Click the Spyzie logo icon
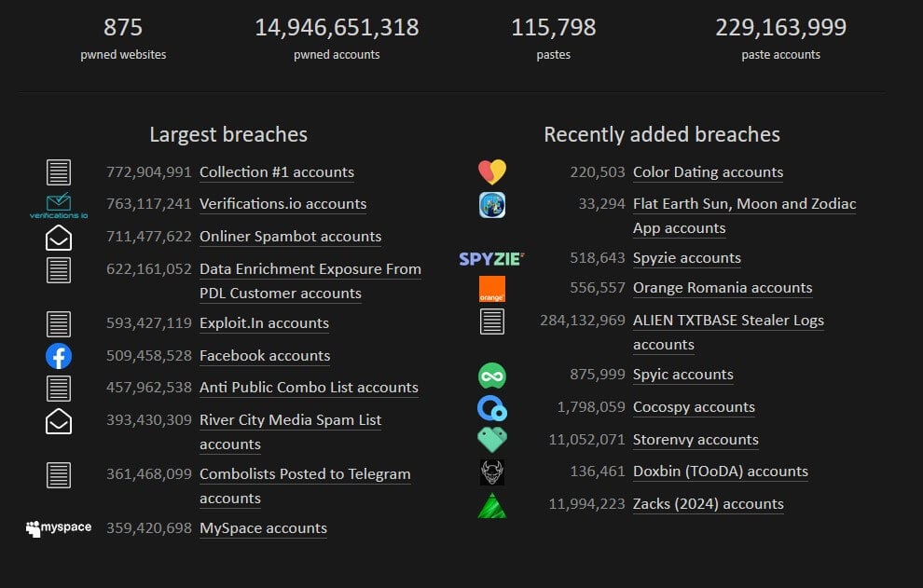 491,259
